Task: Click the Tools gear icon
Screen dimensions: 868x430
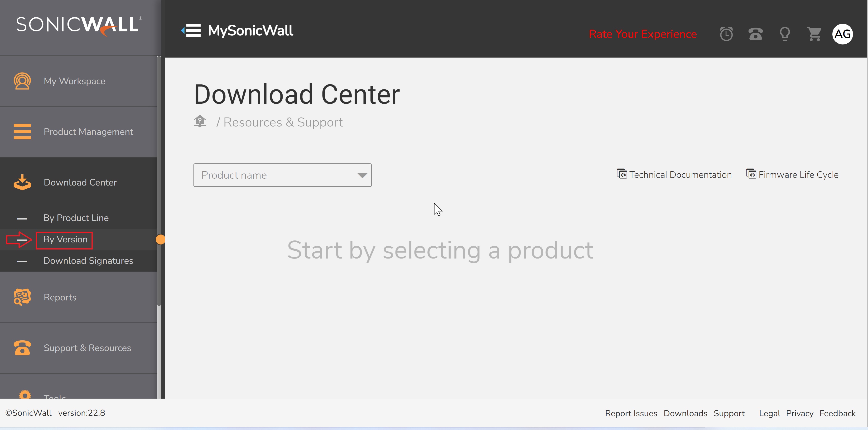Action: [25, 394]
